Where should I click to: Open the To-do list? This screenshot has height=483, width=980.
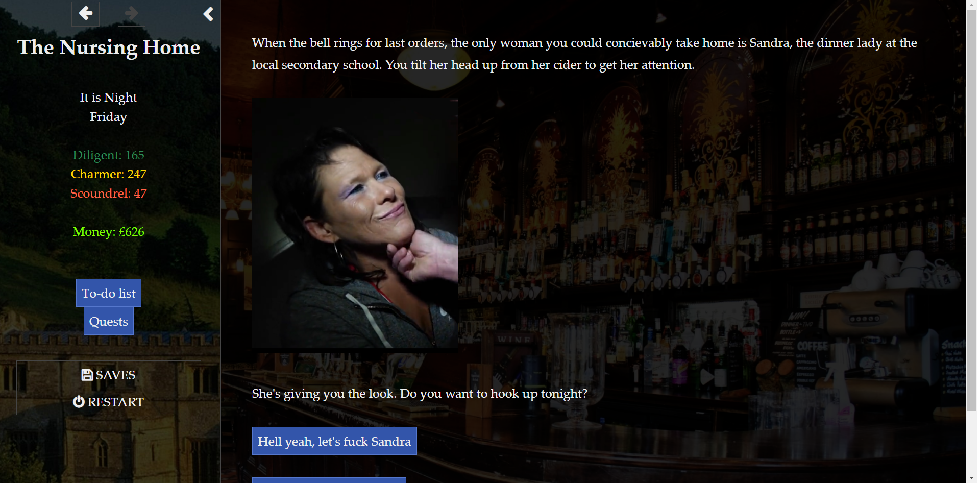point(109,293)
